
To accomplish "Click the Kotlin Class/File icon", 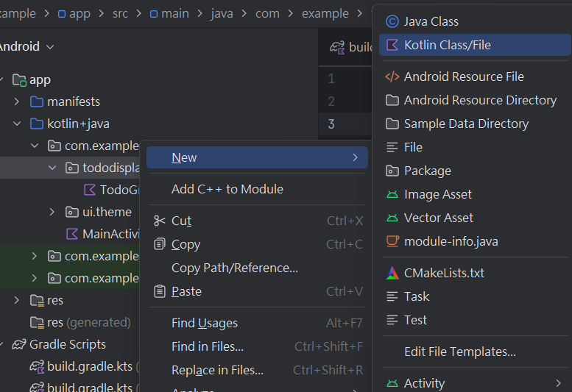I will (392, 45).
